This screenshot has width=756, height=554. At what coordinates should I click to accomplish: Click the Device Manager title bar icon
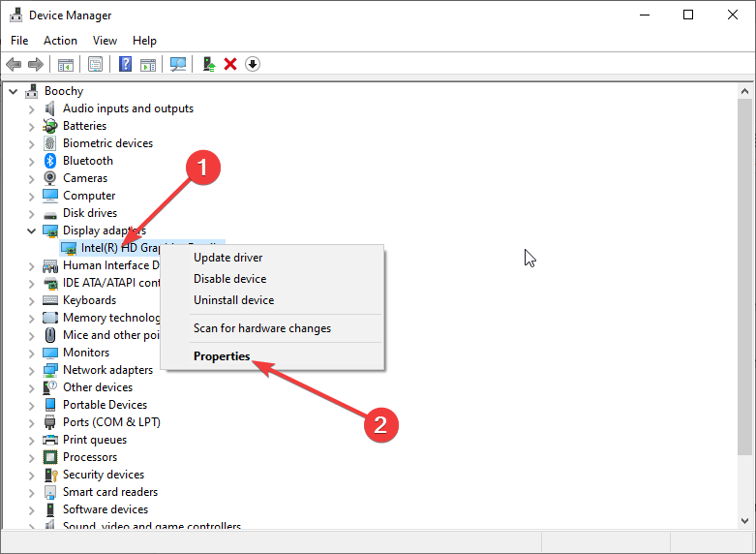pos(15,15)
